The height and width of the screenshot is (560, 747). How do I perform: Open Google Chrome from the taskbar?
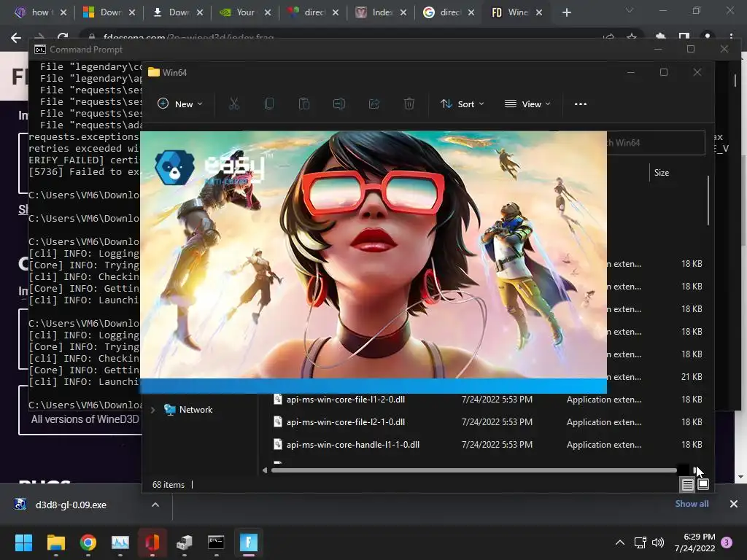click(88, 542)
